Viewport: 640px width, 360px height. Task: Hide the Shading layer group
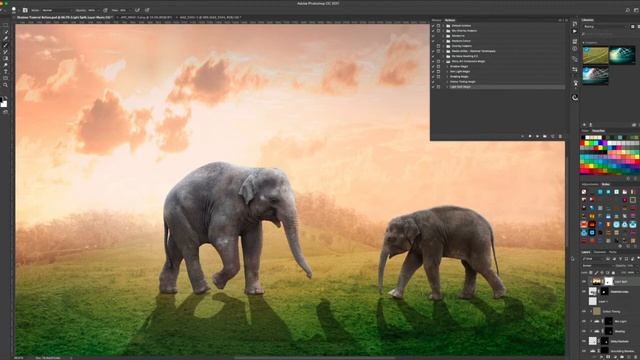pyautogui.click(x=584, y=331)
